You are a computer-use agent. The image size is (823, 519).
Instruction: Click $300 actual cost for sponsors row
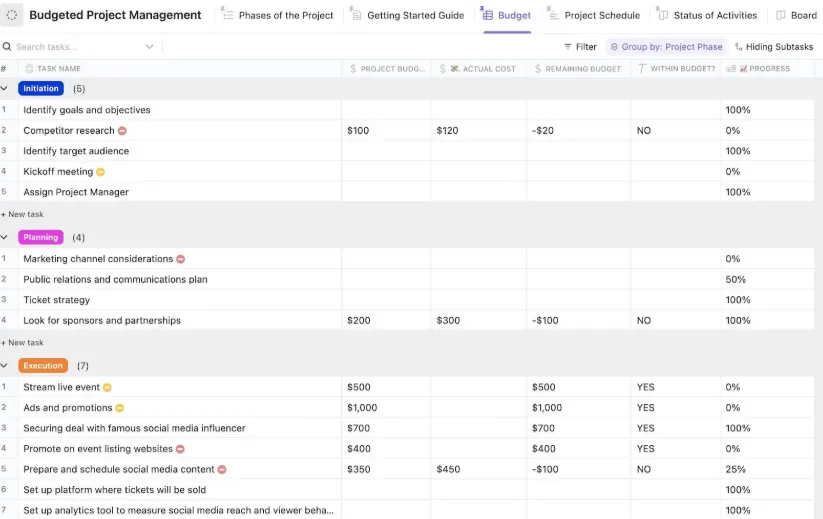448,321
